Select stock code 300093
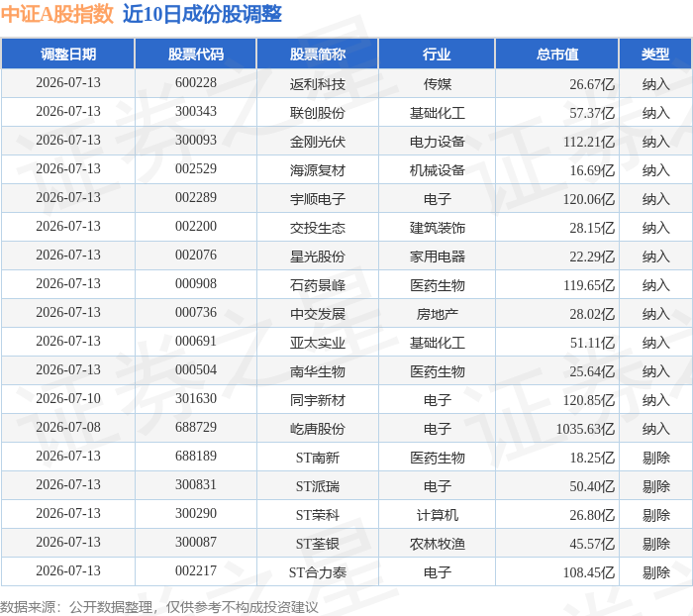 (196, 141)
